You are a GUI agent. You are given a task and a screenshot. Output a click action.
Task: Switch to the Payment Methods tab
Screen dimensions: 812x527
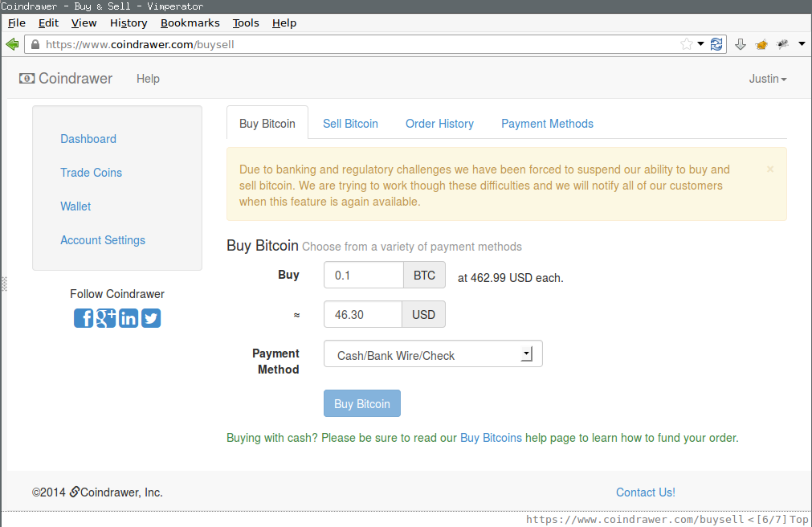[x=548, y=124]
